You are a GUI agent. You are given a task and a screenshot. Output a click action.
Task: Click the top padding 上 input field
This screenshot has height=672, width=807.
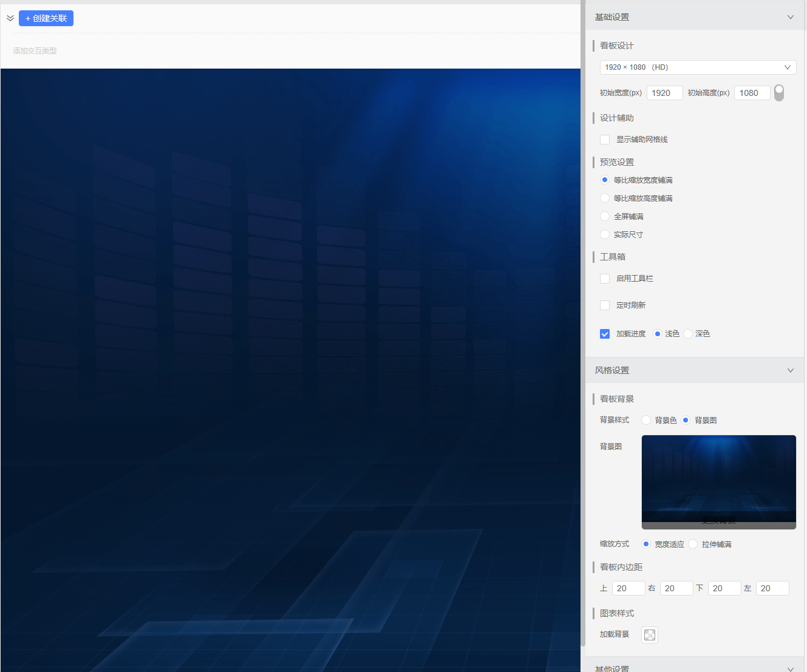(628, 588)
